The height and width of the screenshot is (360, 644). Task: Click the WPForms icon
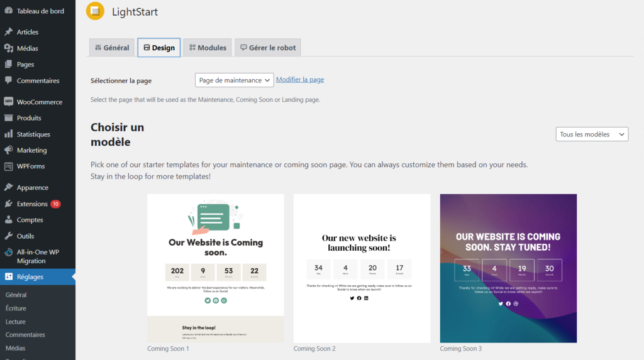point(9,166)
